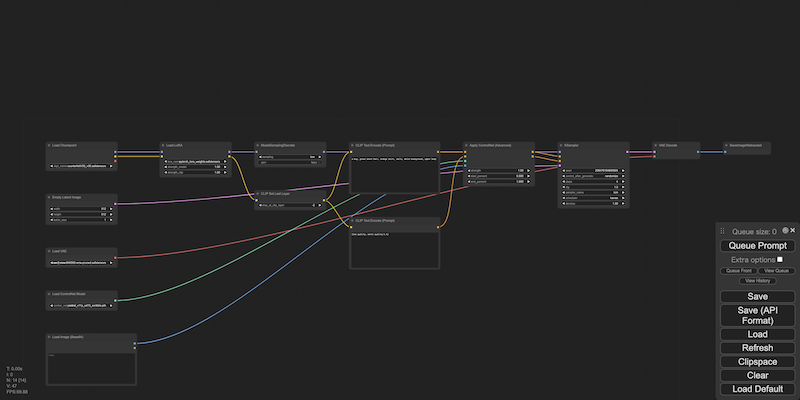Collapse the KSampler node via its title dot

click(x=561, y=145)
